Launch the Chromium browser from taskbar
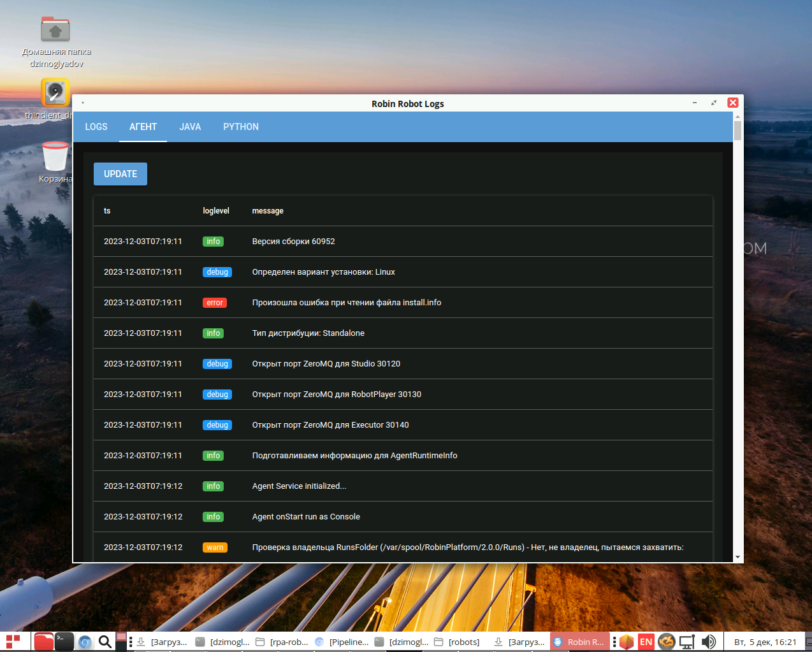Viewport: 812px width, 652px height. (85, 642)
